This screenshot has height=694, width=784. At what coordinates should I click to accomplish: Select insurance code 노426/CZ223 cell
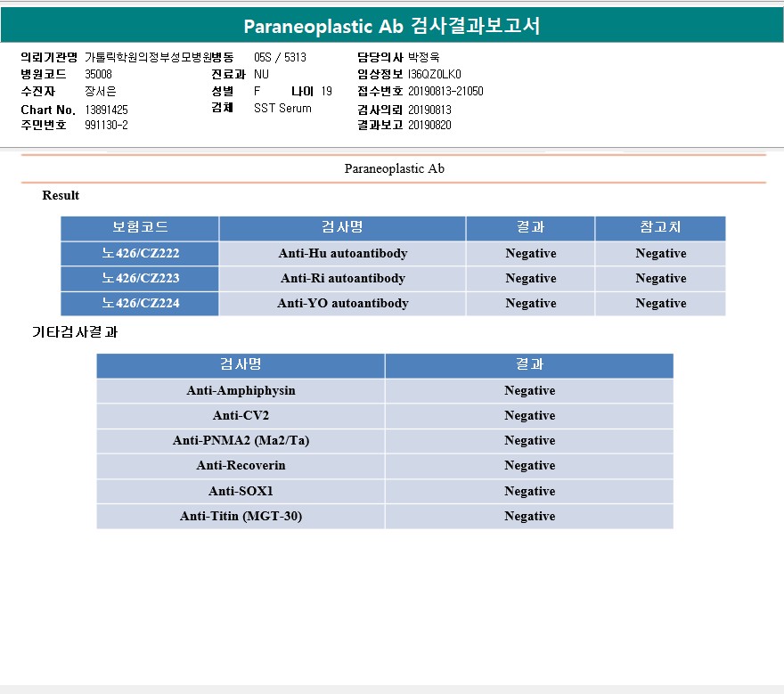140,279
